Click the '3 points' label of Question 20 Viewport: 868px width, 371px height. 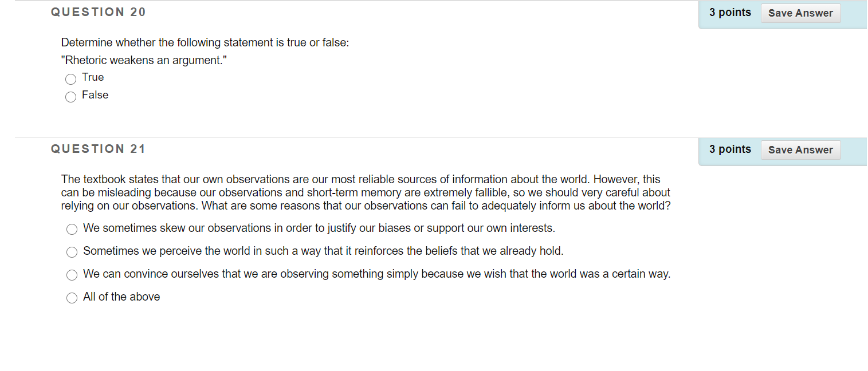point(730,13)
